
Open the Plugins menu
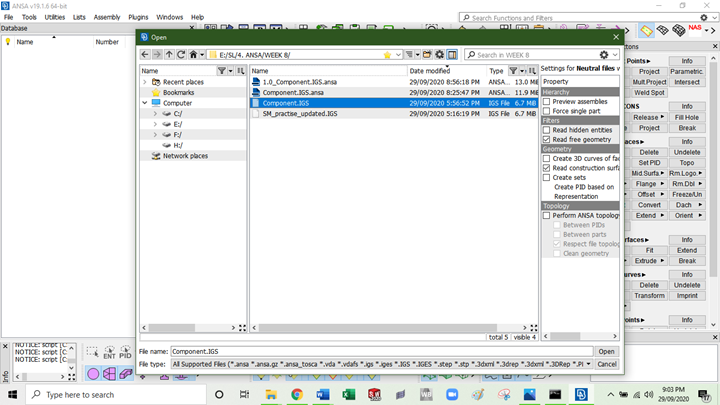tap(138, 17)
